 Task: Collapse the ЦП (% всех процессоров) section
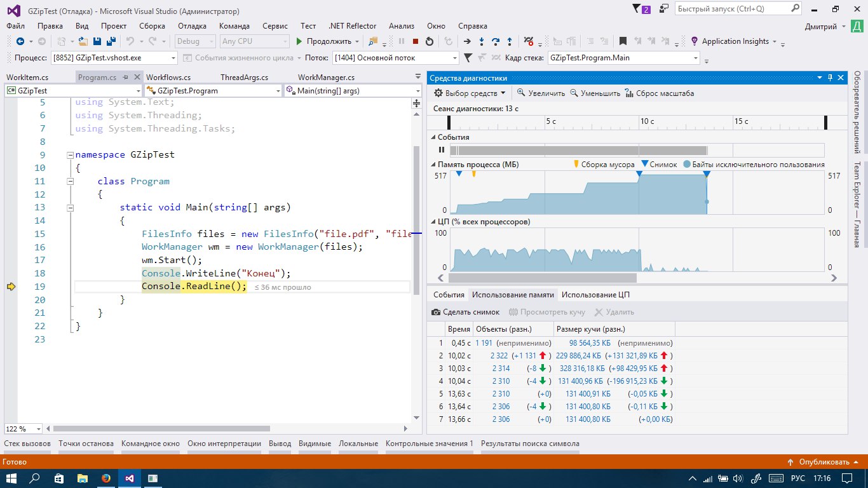coord(433,222)
